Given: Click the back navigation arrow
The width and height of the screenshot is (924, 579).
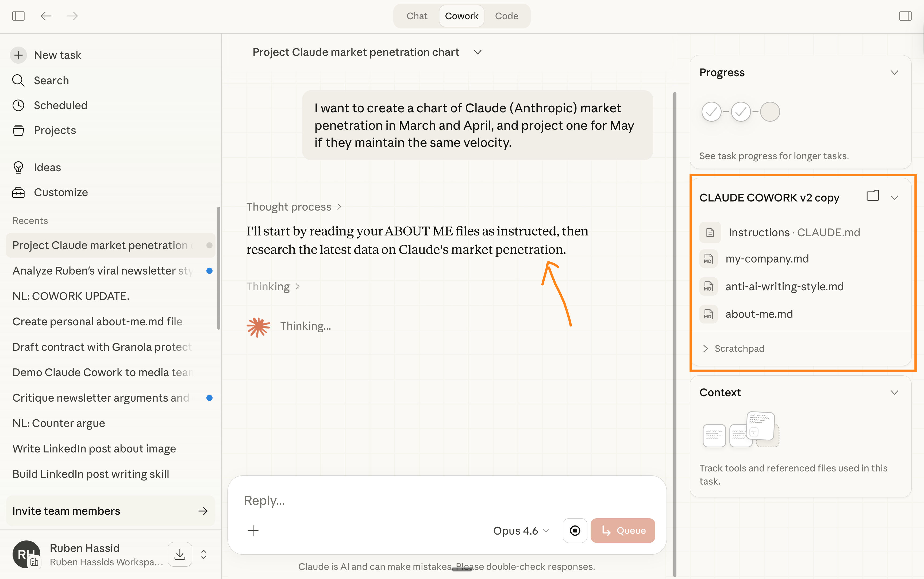Looking at the screenshot, I should [46, 16].
